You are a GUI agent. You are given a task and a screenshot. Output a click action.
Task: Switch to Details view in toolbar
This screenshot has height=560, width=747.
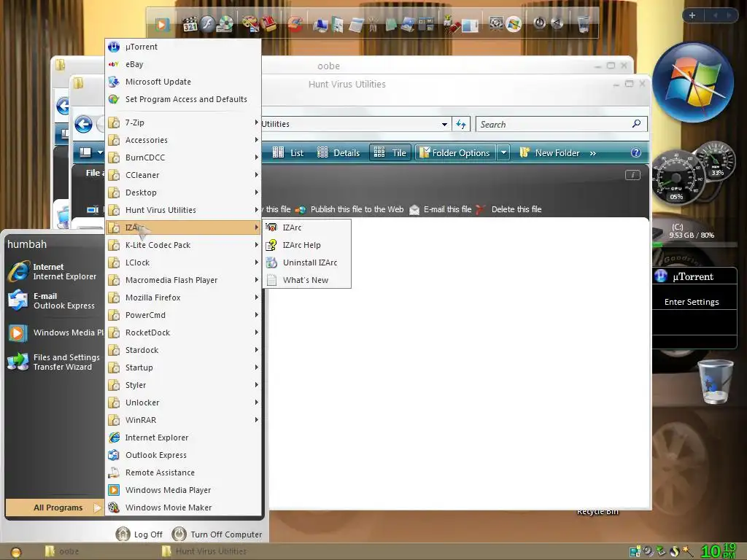click(x=338, y=153)
